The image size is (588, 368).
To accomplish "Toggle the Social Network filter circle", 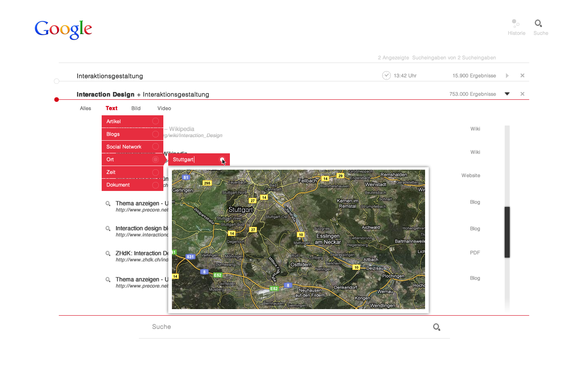I will (156, 147).
